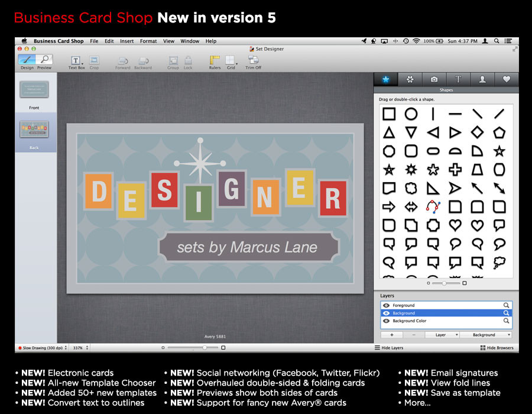Open the Format menu

click(148, 41)
